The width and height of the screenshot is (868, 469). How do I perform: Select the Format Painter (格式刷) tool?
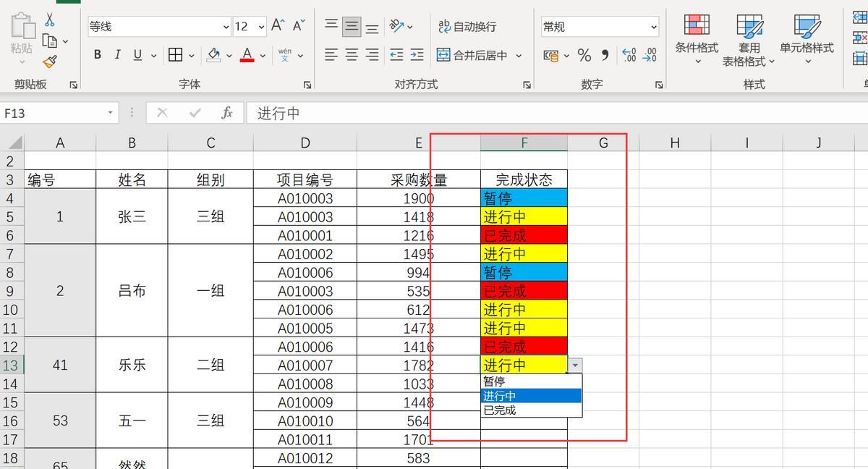coord(48,63)
